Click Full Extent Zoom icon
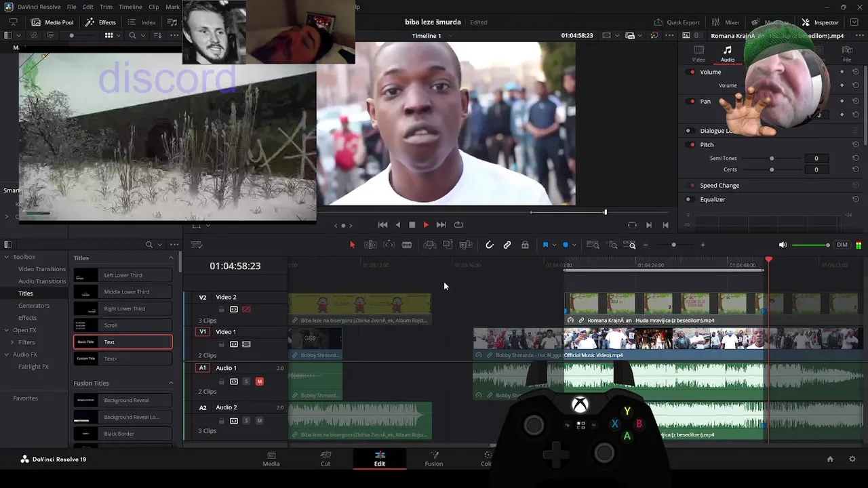Viewport: 868px width, 488px height. point(593,245)
